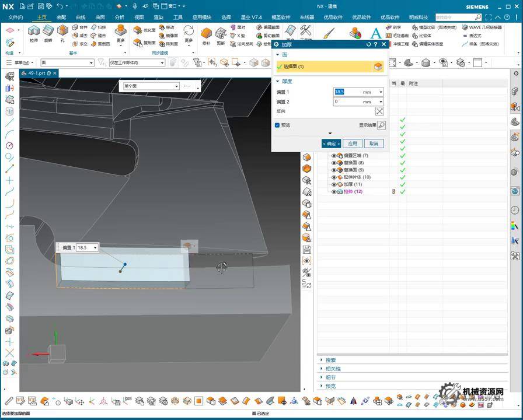The image size is (523, 420).
Task: Expand the 相关性 section in navigator
Action: [x=333, y=369]
